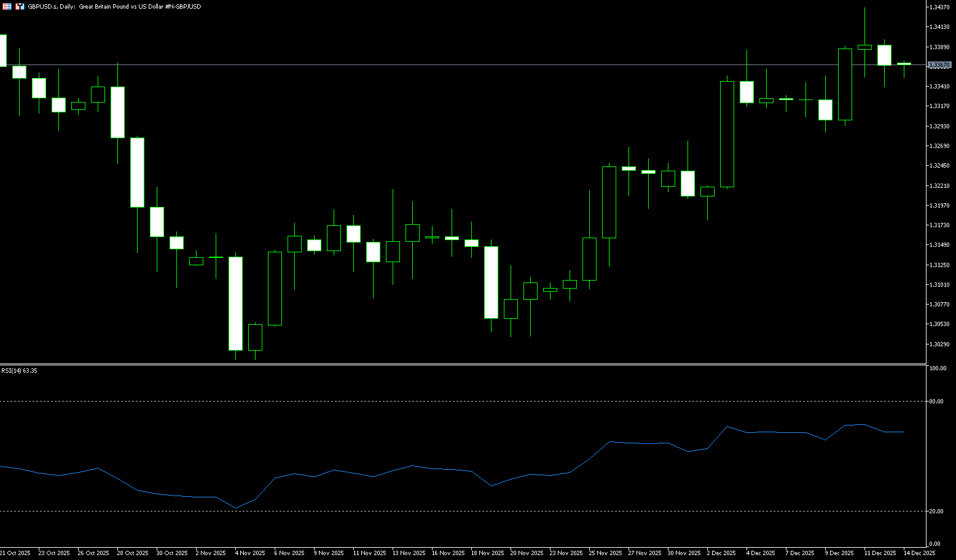956x560 pixels.
Task: Click the RSI 80.00 level label
Action: coord(937,402)
